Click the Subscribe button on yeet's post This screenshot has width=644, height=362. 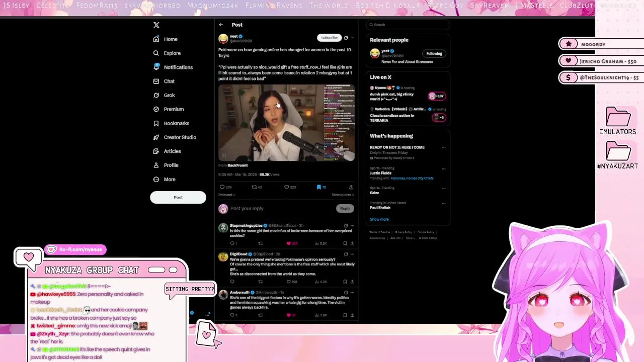click(x=329, y=38)
